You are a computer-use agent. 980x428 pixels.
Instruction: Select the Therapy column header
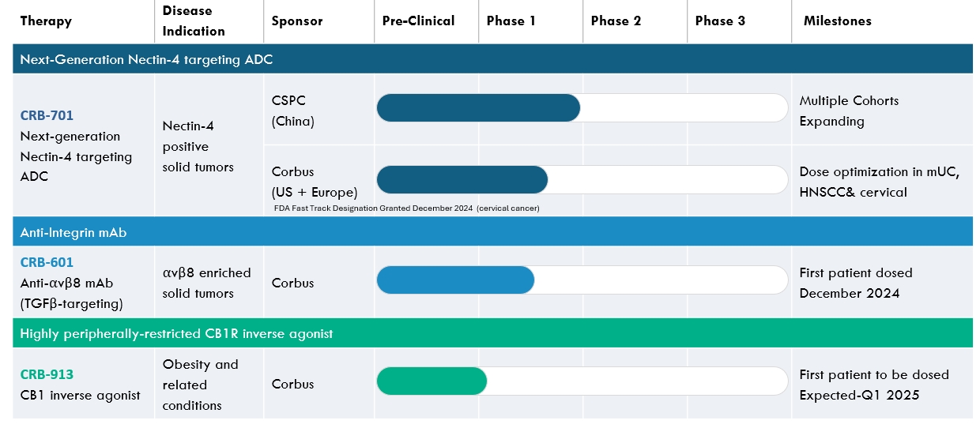pyautogui.click(x=46, y=21)
